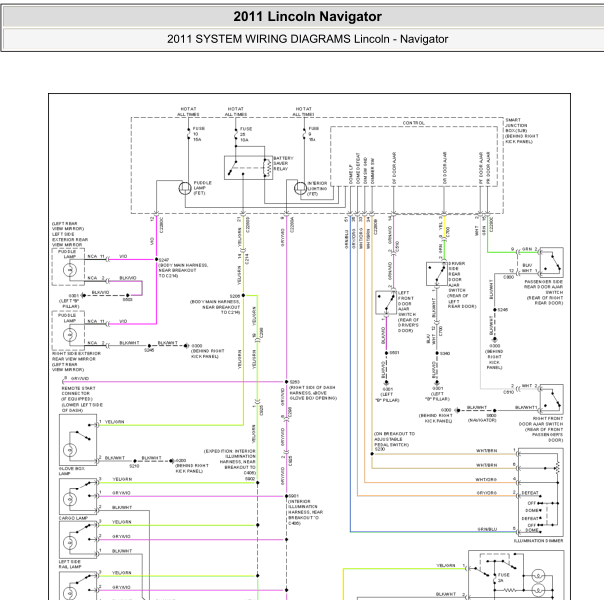Click the S205 splice on yellow-green wire
This screenshot has width=604, height=600.
click(x=243, y=295)
